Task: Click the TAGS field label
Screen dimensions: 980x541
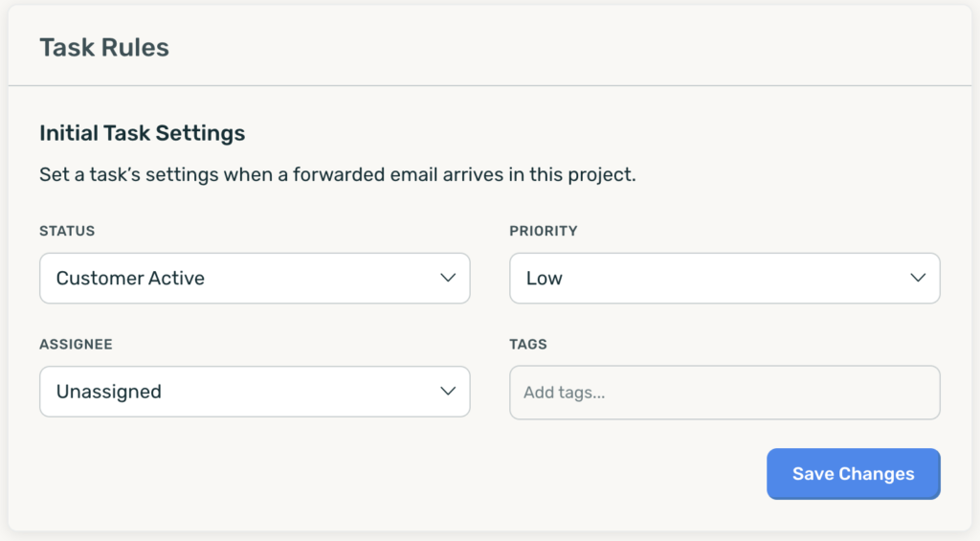Action: [528, 344]
